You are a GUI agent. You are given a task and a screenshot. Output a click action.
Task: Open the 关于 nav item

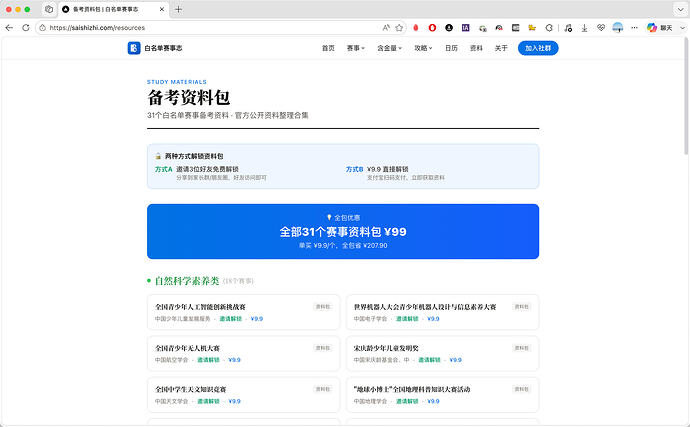pyautogui.click(x=501, y=48)
